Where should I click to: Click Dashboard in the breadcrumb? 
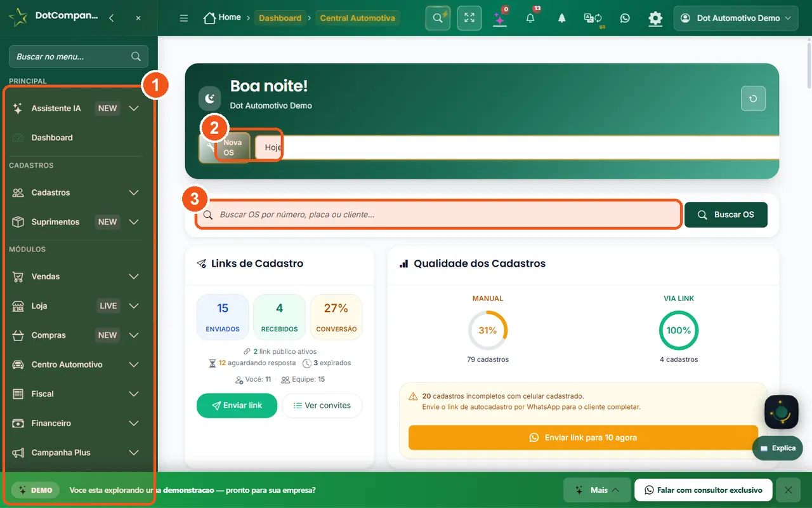(280, 18)
